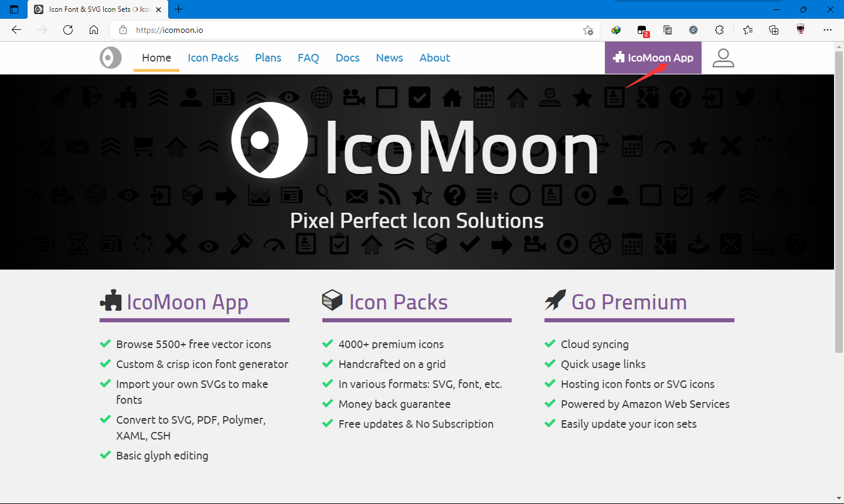Click the Icon Packs section heading
The height and width of the screenshot is (504, 844).
coord(398,302)
